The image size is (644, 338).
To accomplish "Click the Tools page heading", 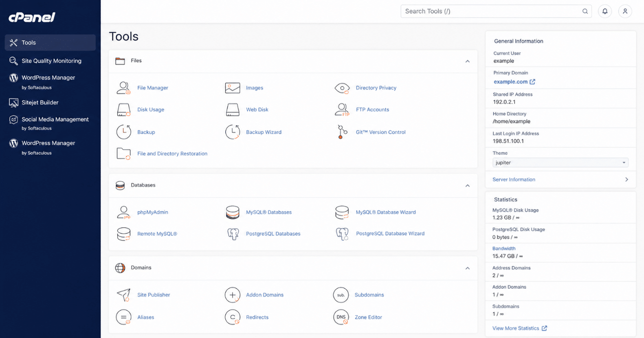I will point(124,36).
